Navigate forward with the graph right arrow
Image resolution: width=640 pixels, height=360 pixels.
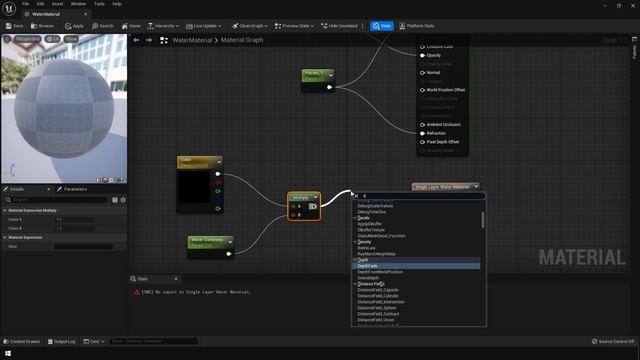click(x=149, y=40)
